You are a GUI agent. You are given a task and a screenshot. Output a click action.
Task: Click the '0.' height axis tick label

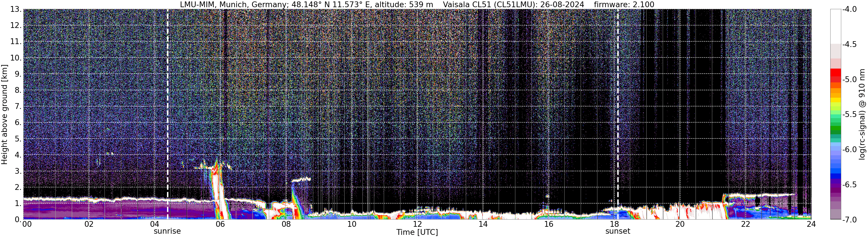tap(18, 220)
